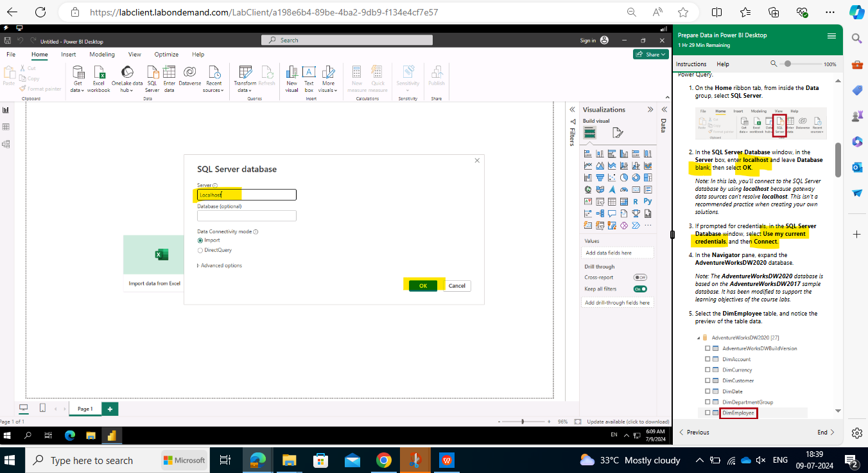
Task: Open the lab panel hamburger menu
Action: (x=831, y=35)
